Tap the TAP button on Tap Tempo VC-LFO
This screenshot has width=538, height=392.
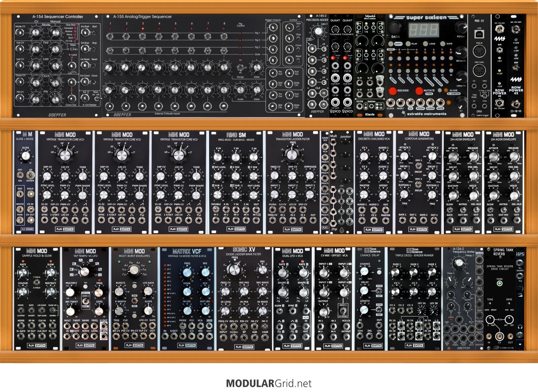click(x=85, y=287)
